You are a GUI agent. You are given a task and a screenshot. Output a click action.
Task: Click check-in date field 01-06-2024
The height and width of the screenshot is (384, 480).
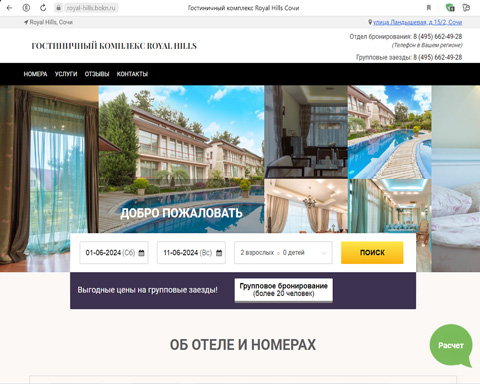[114, 253]
